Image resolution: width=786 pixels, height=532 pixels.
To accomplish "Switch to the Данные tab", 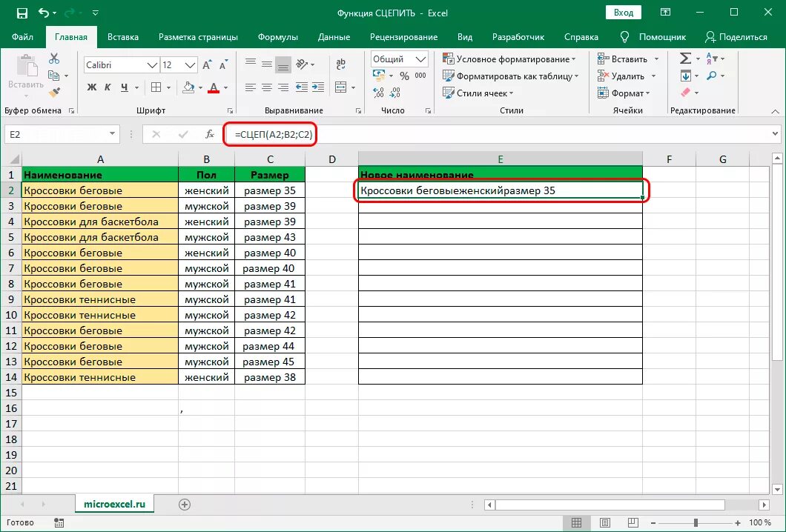I will [x=334, y=36].
